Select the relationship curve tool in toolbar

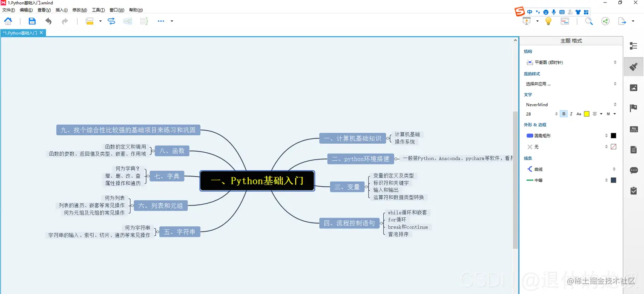(112, 21)
